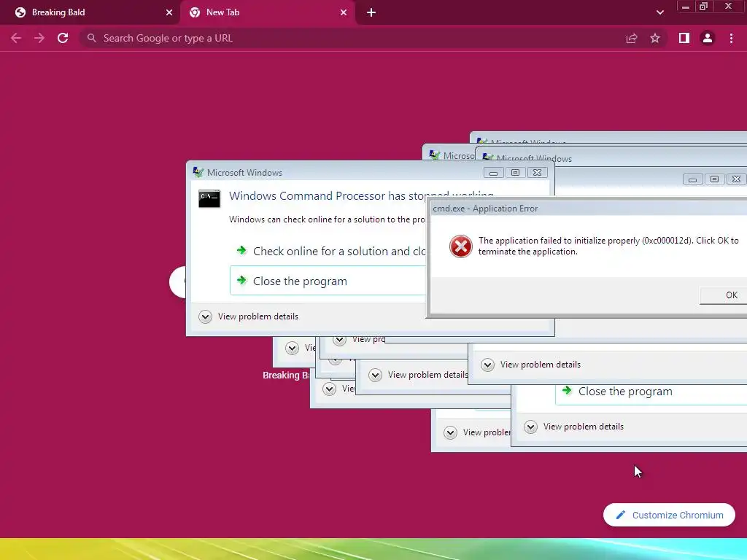Open the user profile avatar menu
Viewport: 747px width, 560px height.
708,38
